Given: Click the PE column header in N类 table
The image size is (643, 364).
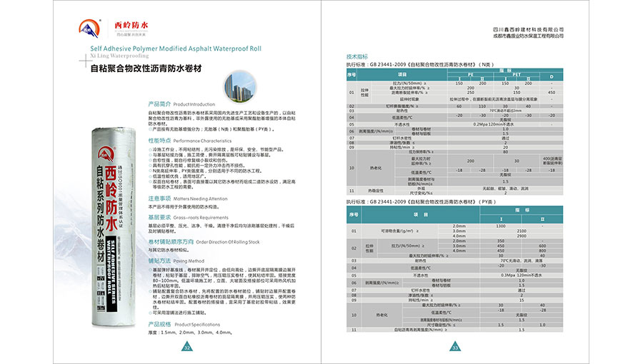Looking at the screenshot, I should click(470, 74).
